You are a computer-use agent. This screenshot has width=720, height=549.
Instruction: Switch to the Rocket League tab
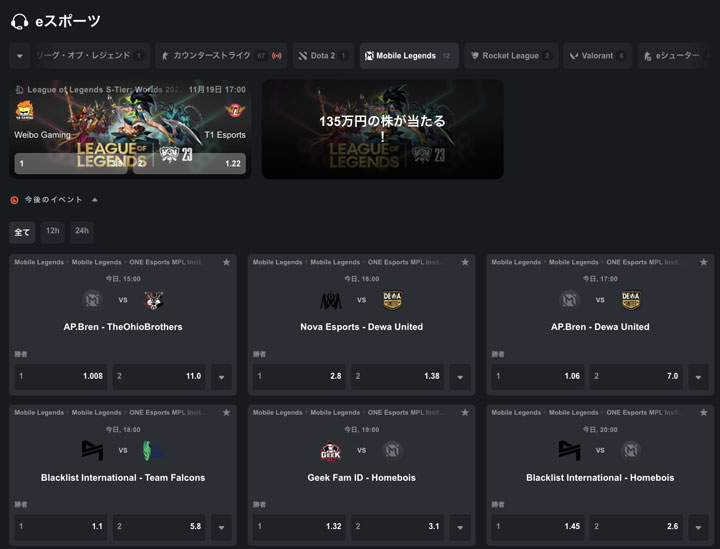[511, 56]
